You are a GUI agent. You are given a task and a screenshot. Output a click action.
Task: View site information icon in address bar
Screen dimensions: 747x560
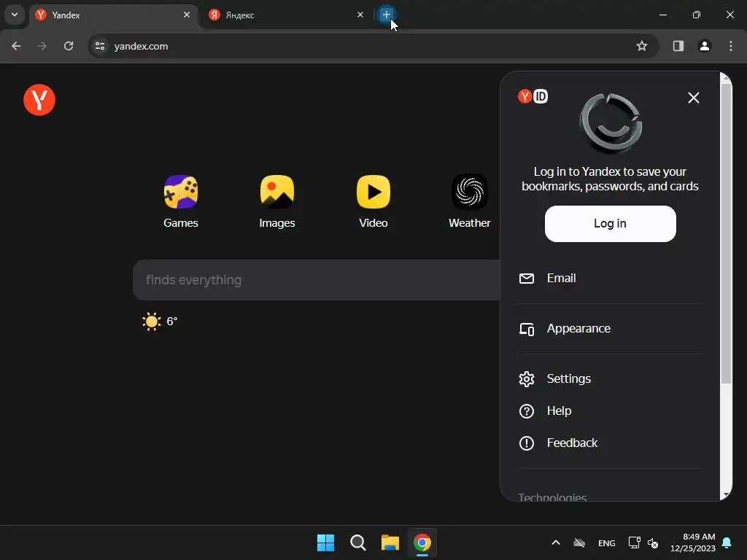point(99,46)
